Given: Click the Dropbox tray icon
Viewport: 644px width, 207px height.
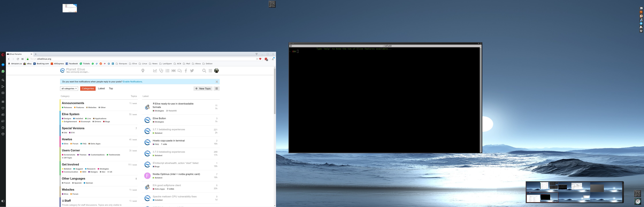Looking at the screenshot, I should [x=641, y=31].
